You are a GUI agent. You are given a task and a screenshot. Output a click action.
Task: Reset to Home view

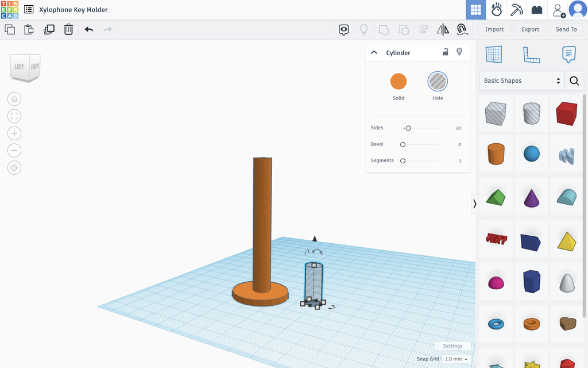click(x=14, y=99)
